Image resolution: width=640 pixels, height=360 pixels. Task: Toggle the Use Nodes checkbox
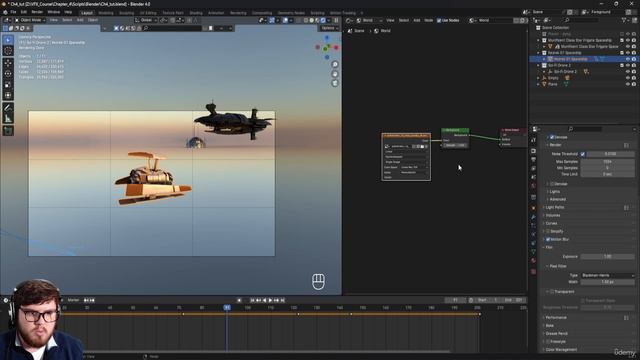tap(439, 20)
